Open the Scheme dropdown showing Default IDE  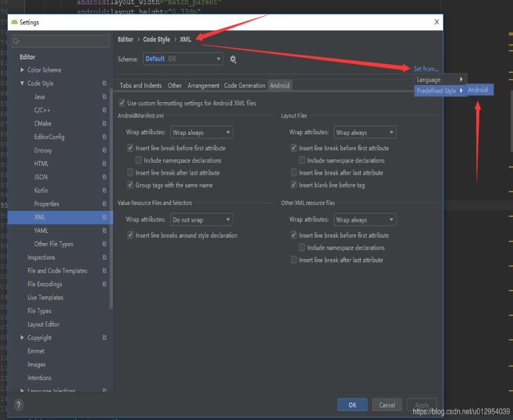tap(182, 59)
